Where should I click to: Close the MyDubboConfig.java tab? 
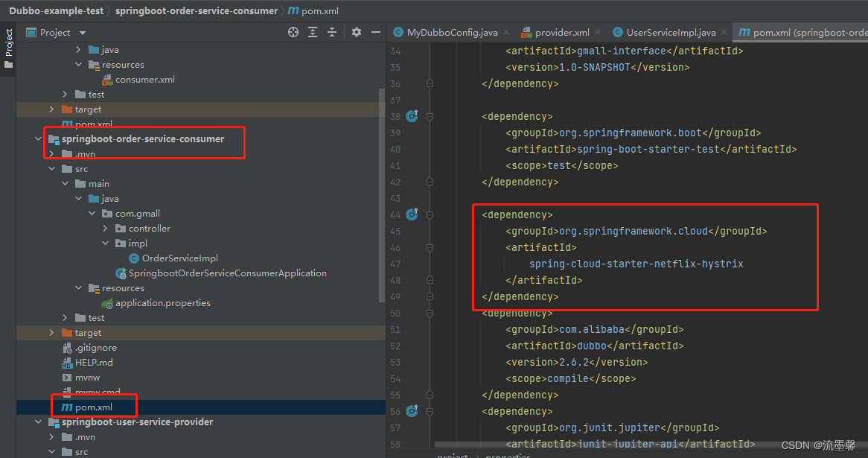[506, 33]
